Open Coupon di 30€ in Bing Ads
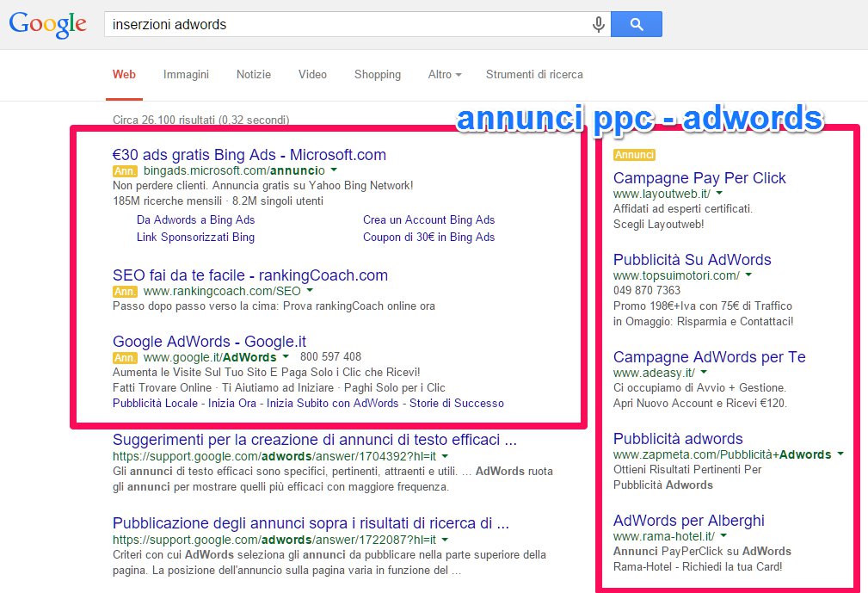This screenshot has height=593, width=868. (429, 237)
